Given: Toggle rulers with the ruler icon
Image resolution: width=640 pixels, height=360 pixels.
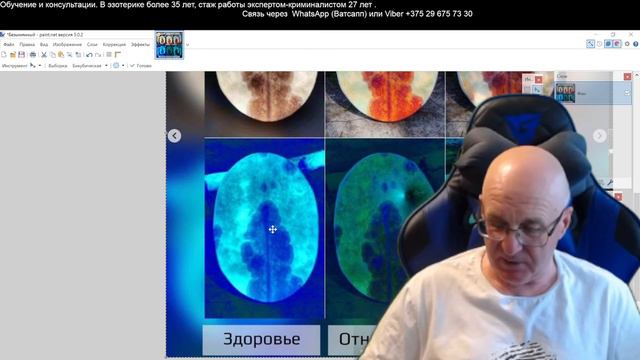Looking at the screenshot, I should coord(118,54).
